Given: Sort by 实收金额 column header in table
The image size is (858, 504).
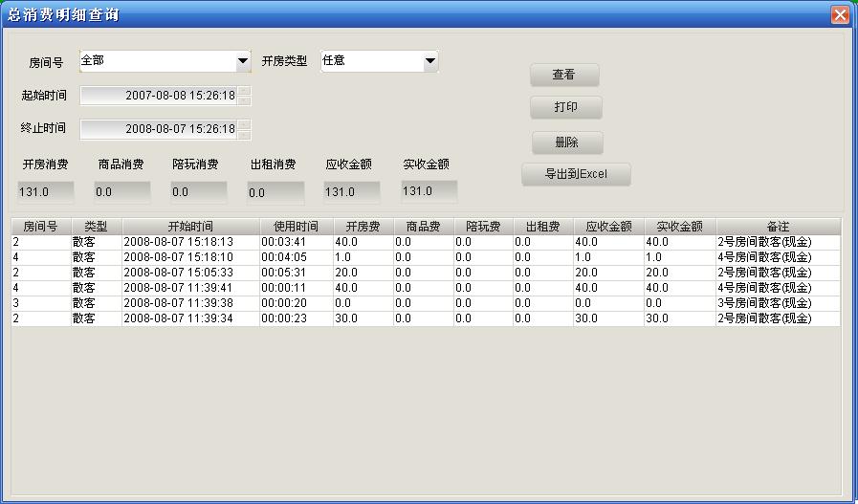Looking at the screenshot, I should (x=680, y=227).
